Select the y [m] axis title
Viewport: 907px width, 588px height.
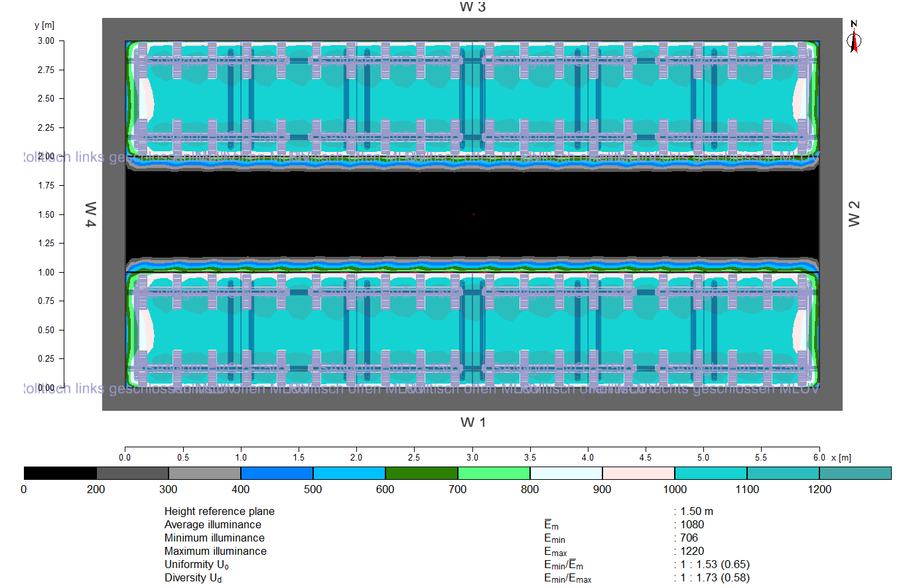(x=44, y=25)
